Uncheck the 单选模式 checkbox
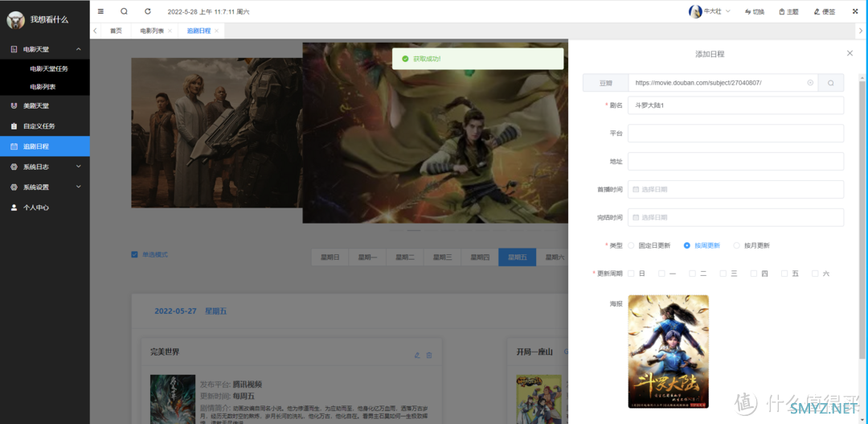 pyautogui.click(x=134, y=254)
